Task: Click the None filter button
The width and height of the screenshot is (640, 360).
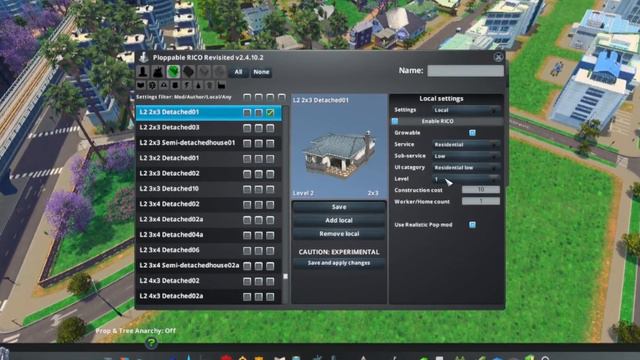Action: (261, 72)
